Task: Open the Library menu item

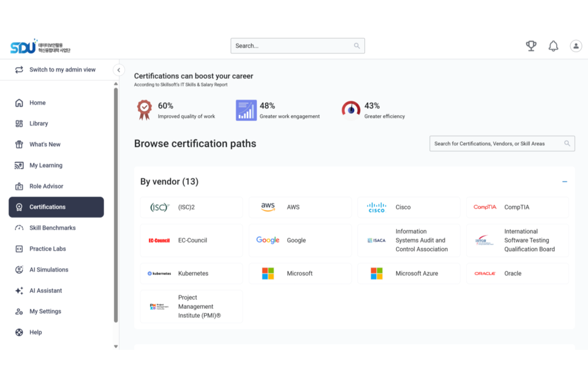Action: pyautogui.click(x=39, y=124)
